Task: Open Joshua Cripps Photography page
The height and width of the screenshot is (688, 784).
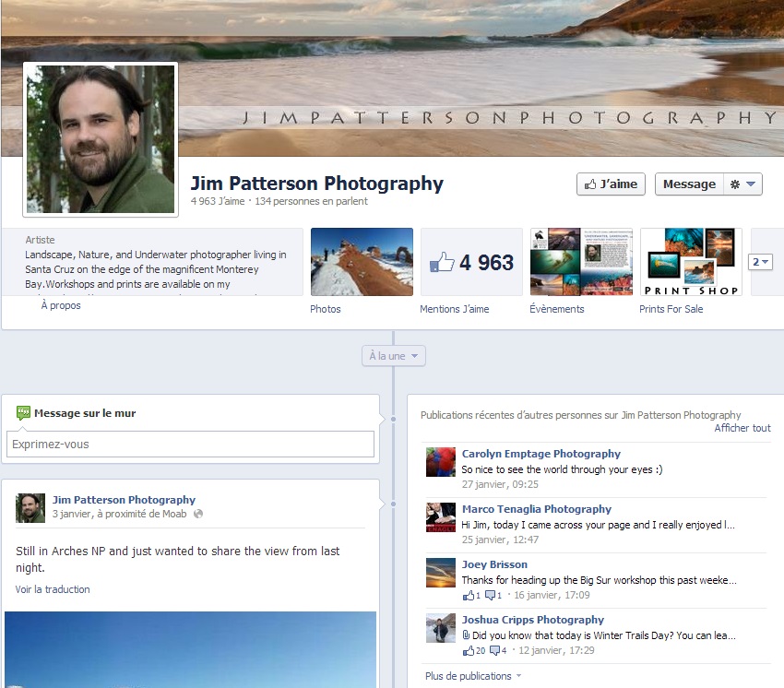Action: 533,620
